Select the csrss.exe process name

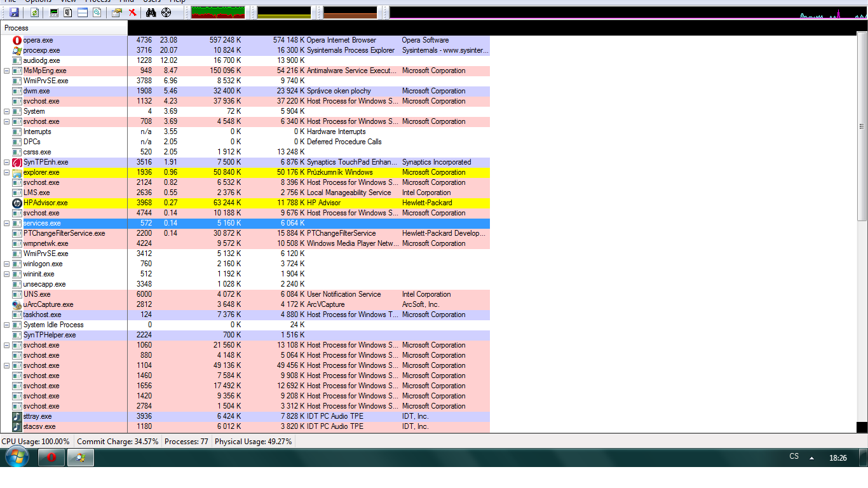tap(37, 152)
